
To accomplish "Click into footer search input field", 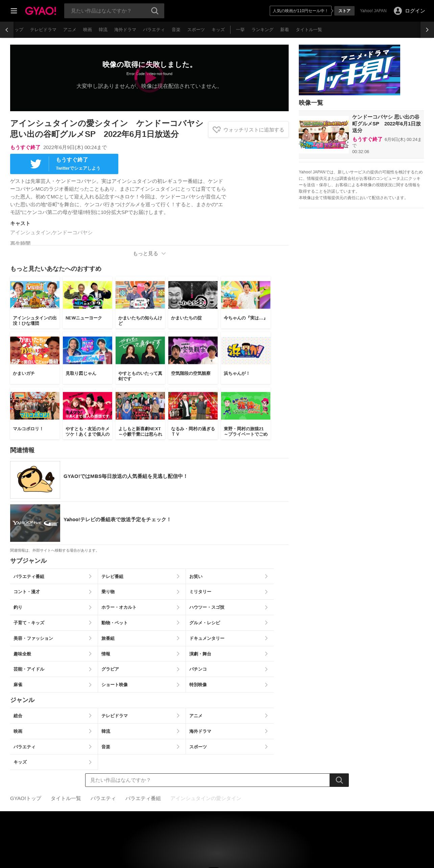I will pyautogui.click(x=208, y=780).
